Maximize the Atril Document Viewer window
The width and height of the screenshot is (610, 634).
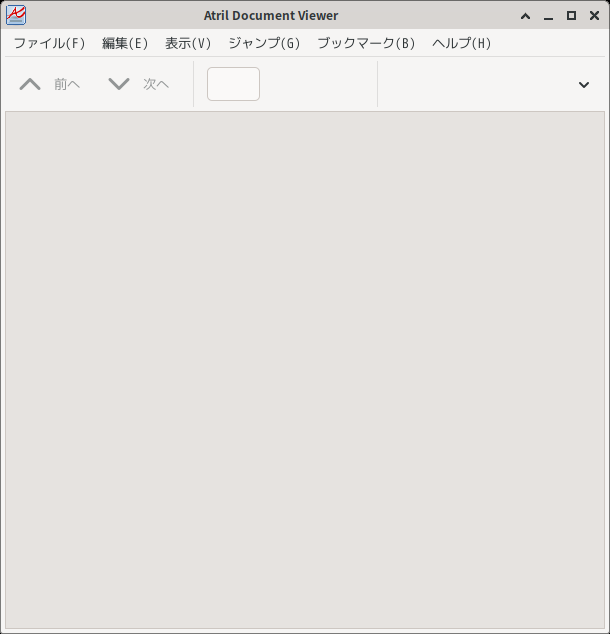coord(571,15)
